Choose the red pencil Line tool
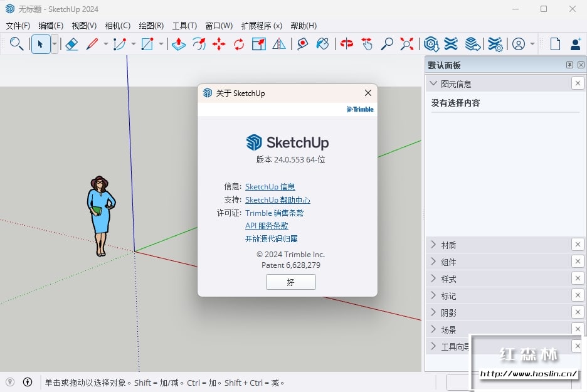 (x=92, y=44)
